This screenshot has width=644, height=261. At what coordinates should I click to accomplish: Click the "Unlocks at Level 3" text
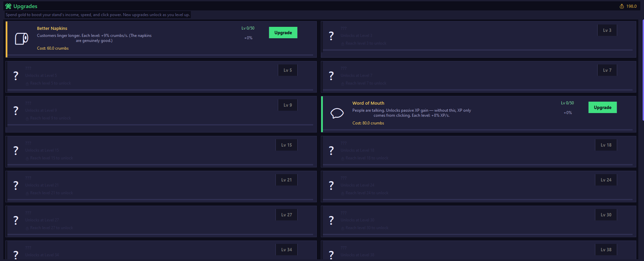[x=356, y=36]
